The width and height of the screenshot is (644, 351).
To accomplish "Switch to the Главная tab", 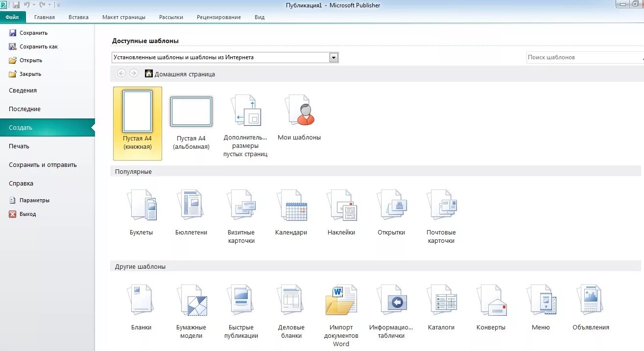I will click(45, 17).
